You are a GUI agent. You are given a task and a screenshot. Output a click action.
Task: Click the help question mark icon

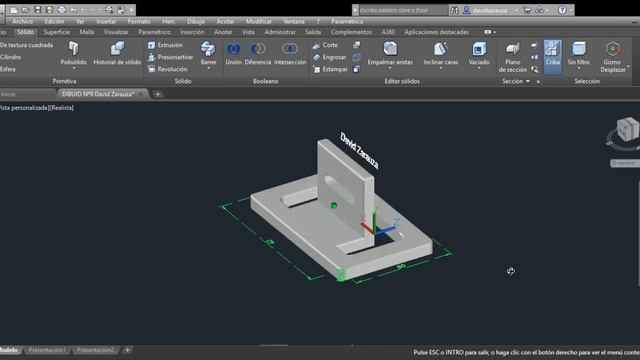pyautogui.click(x=562, y=10)
